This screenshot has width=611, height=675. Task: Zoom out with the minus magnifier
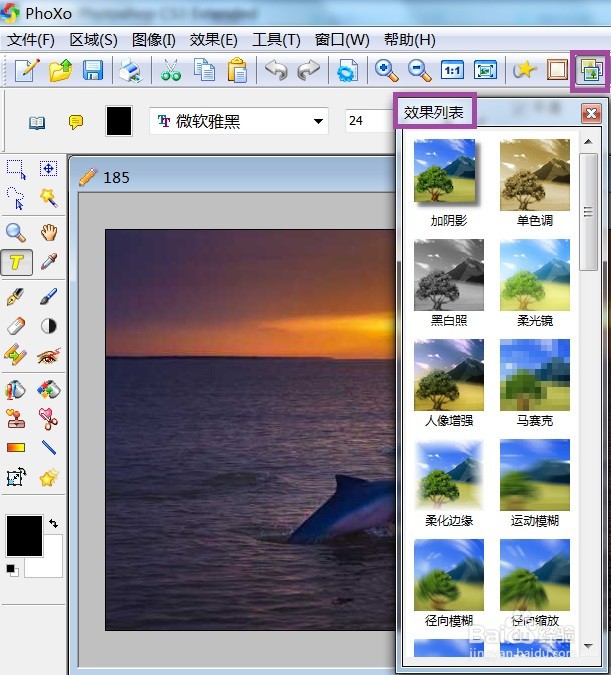419,70
